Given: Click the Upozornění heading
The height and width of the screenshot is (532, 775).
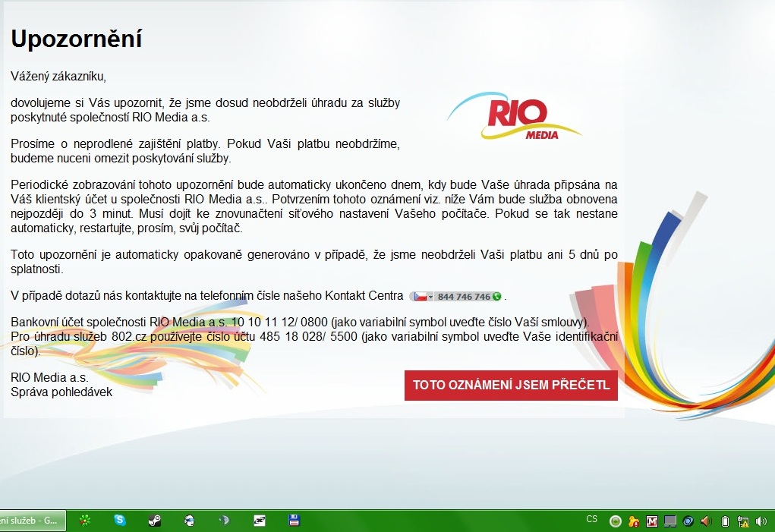Looking at the screenshot, I should [x=77, y=39].
